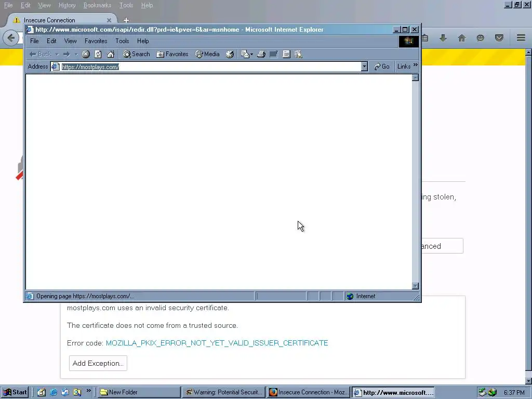
Task: Refresh the page in Internet Explorer
Action: point(98,54)
